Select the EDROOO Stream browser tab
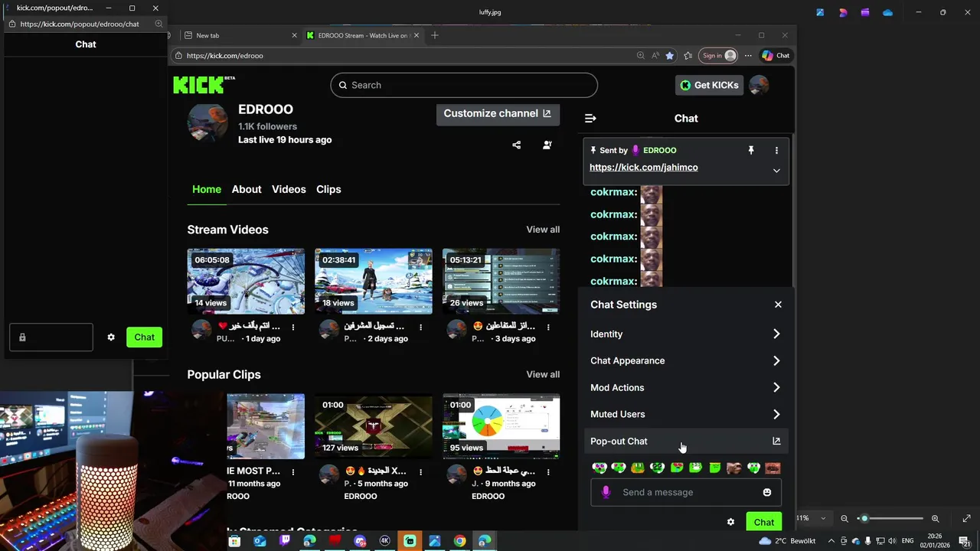The height and width of the screenshot is (551, 980). click(x=362, y=35)
